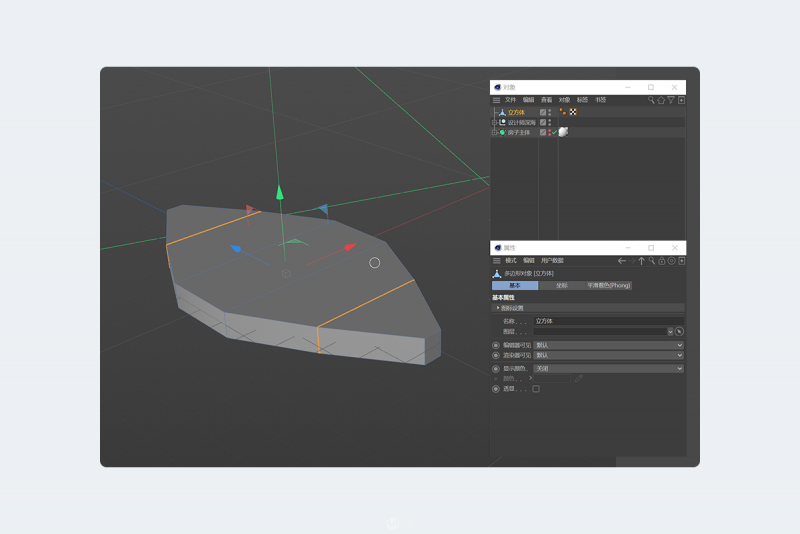800x534 pixels.
Task: Toggle visibility dots of 房子主体 object
Action: coord(550,132)
